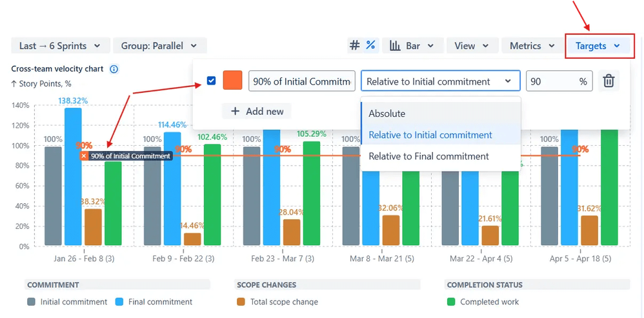
Task: Click the Completed work legend square
Action: point(450,301)
